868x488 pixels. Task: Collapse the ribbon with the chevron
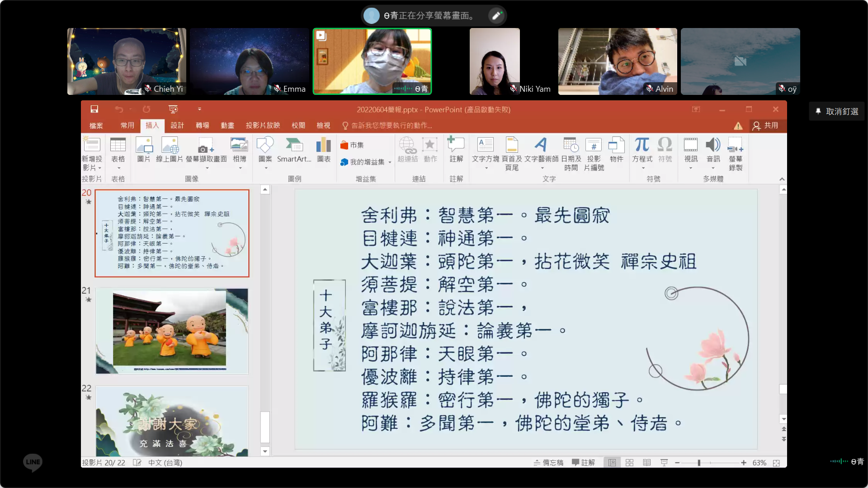[x=782, y=179]
